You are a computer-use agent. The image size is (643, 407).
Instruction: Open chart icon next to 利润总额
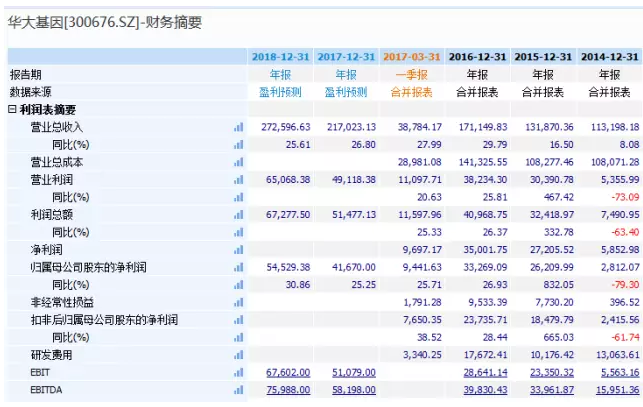pos(238,215)
